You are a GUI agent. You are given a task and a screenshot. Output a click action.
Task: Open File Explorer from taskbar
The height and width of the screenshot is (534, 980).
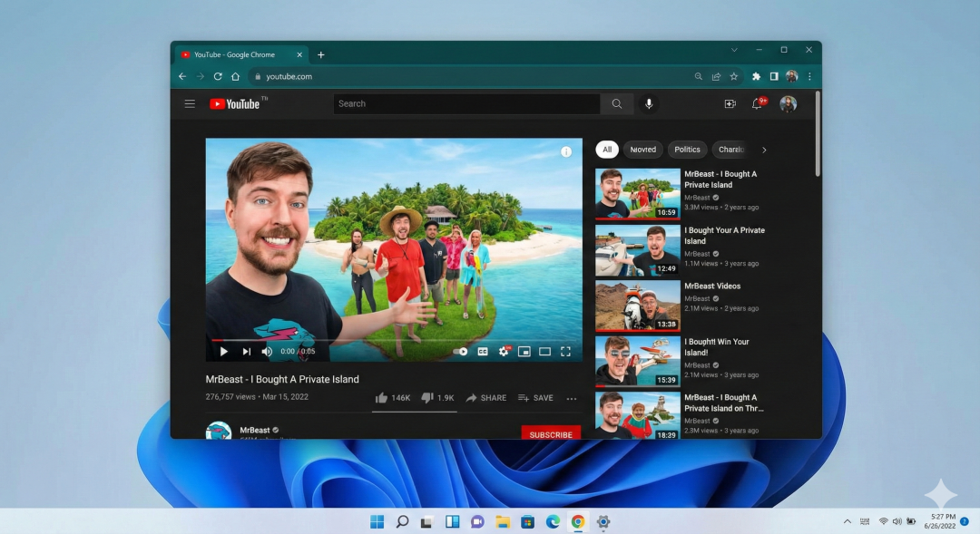click(x=503, y=521)
